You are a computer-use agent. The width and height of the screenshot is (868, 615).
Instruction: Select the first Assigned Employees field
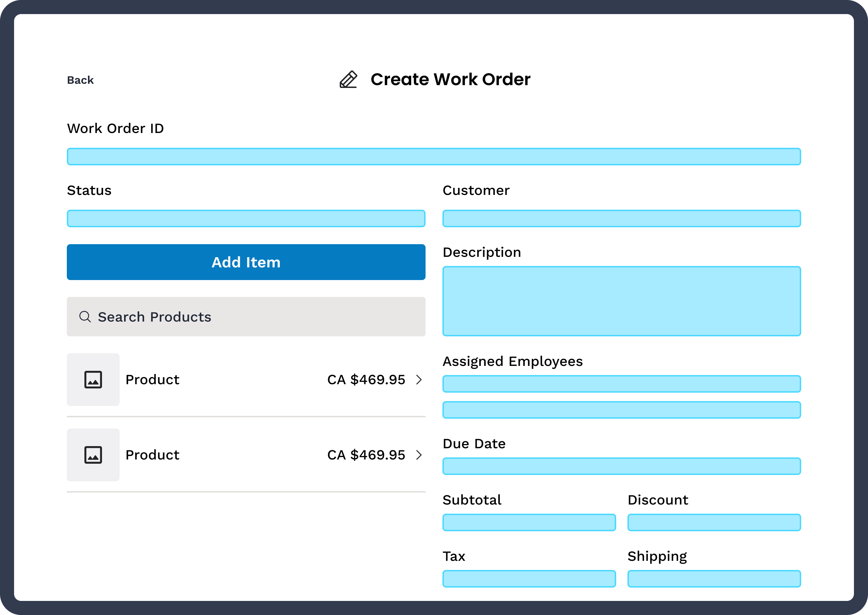621,383
